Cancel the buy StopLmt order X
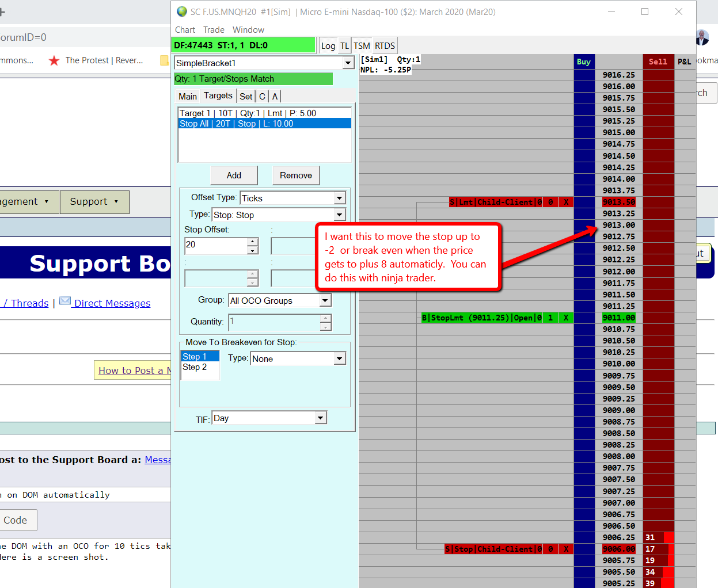718x588 pixels. pyautogui.click(x=566, y=318)
